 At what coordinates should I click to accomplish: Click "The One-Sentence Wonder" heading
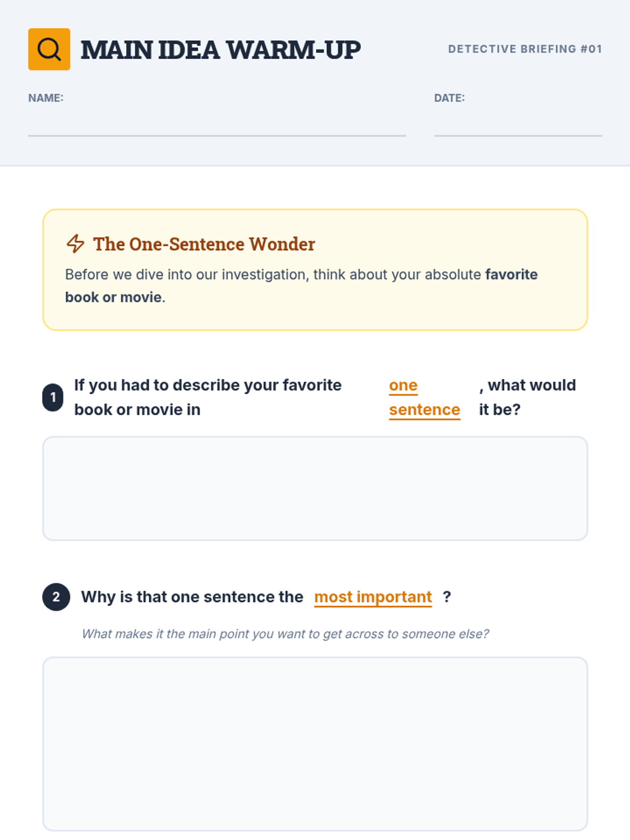(x=204, y=244)
